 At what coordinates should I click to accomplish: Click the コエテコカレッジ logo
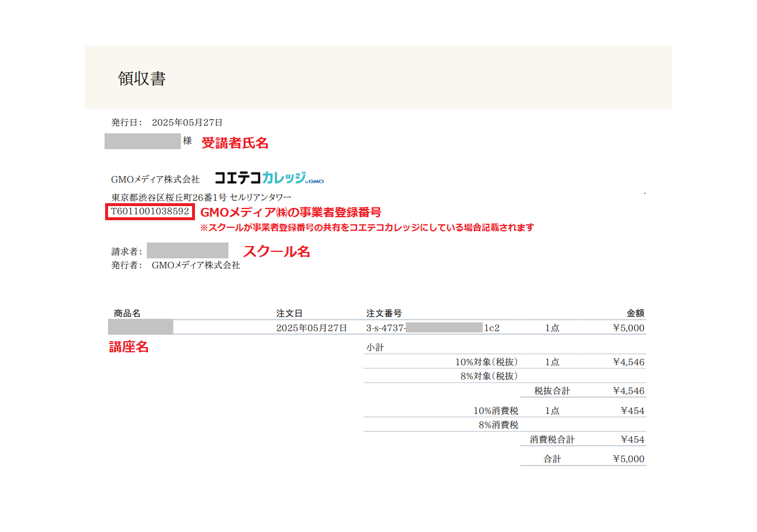pyautogui.click(x=269, y=177)
